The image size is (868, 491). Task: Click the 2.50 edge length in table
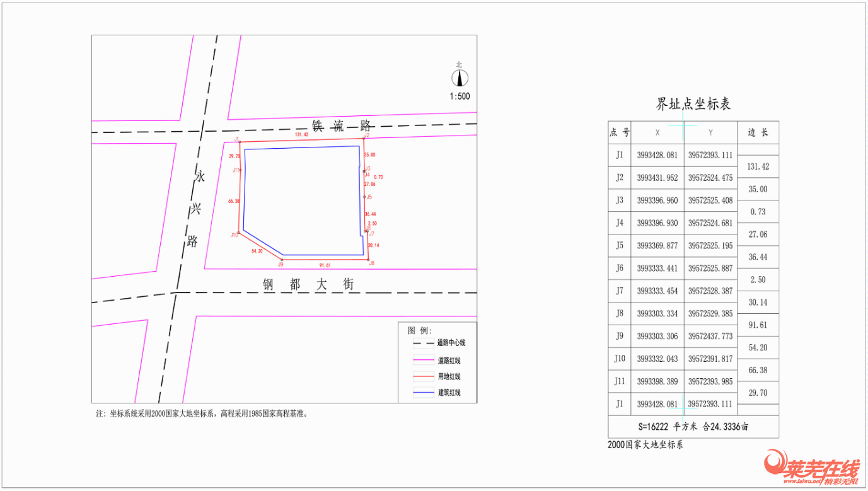point(758,280)
